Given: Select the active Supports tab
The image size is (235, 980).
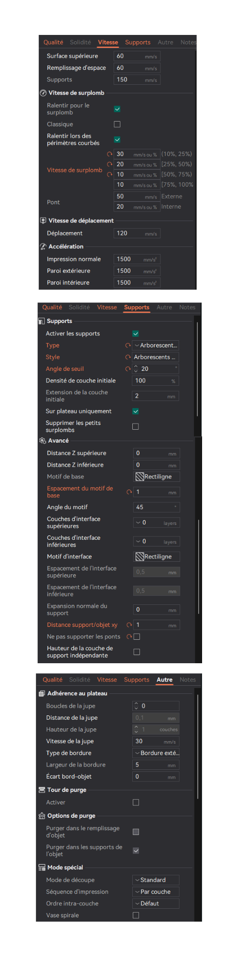Looking at the screenshot, I should (137, 307).
